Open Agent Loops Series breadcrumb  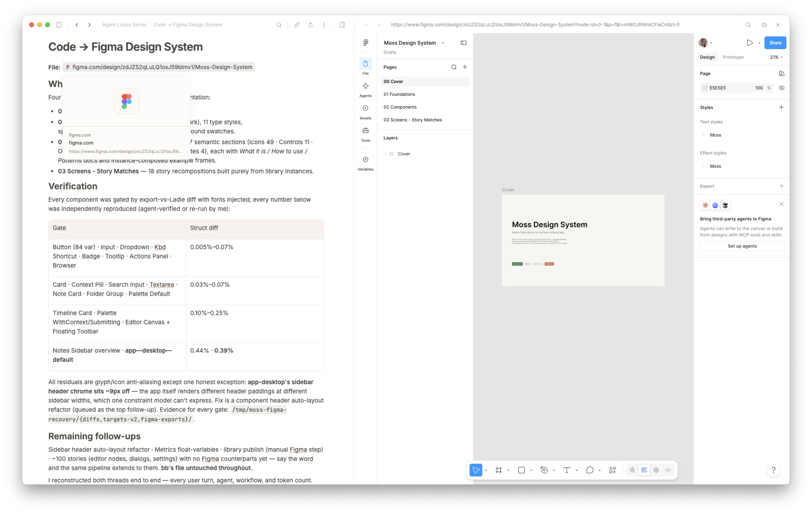tap(124, 25)
